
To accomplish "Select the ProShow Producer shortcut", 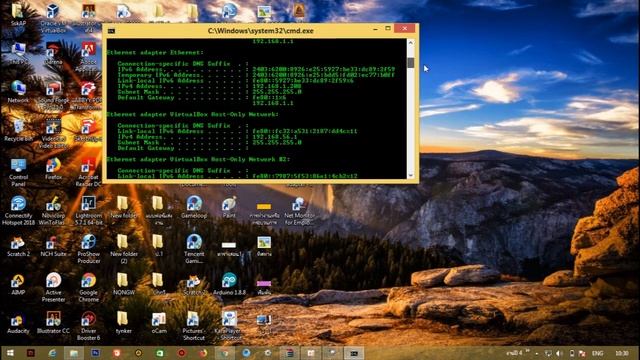I will point(89,249).
